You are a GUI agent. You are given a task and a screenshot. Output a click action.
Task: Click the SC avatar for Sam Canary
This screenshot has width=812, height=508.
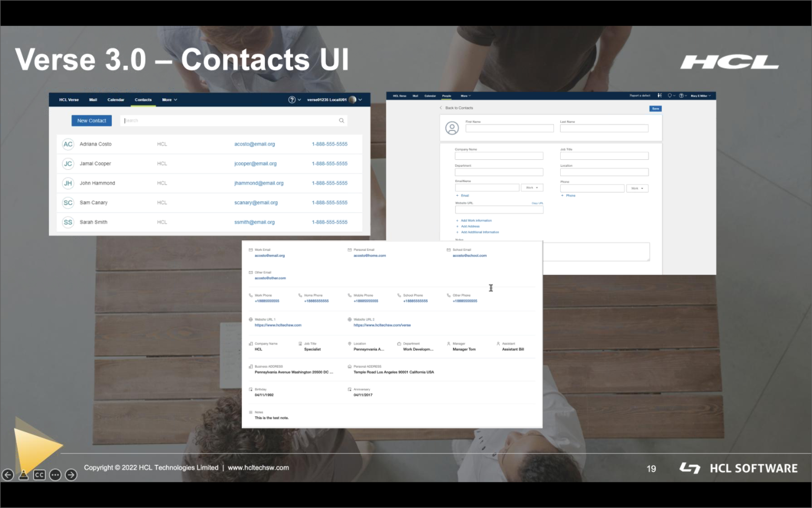[68, 202]
